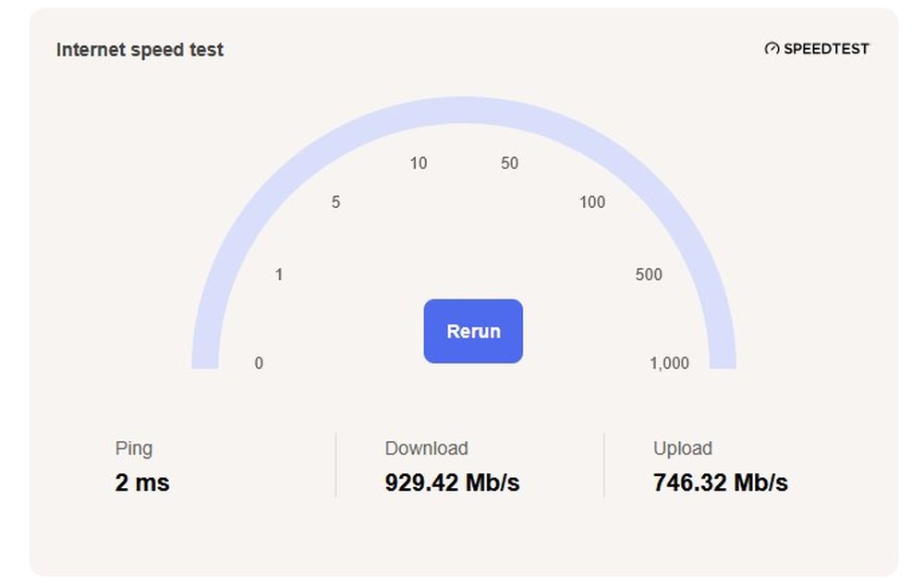Select the 0 mark on gauge
The height and width of the screenshot is (586, 924).
click(259, 363)
